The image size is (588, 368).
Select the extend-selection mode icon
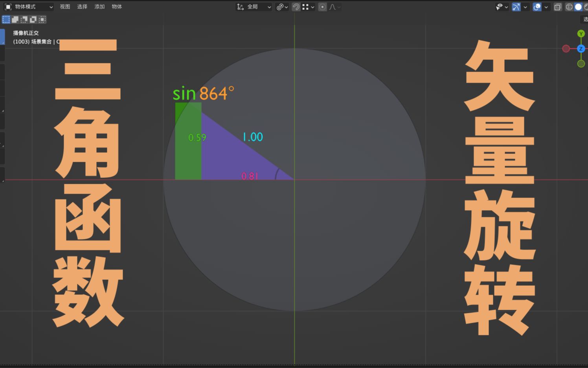point(15,19)
